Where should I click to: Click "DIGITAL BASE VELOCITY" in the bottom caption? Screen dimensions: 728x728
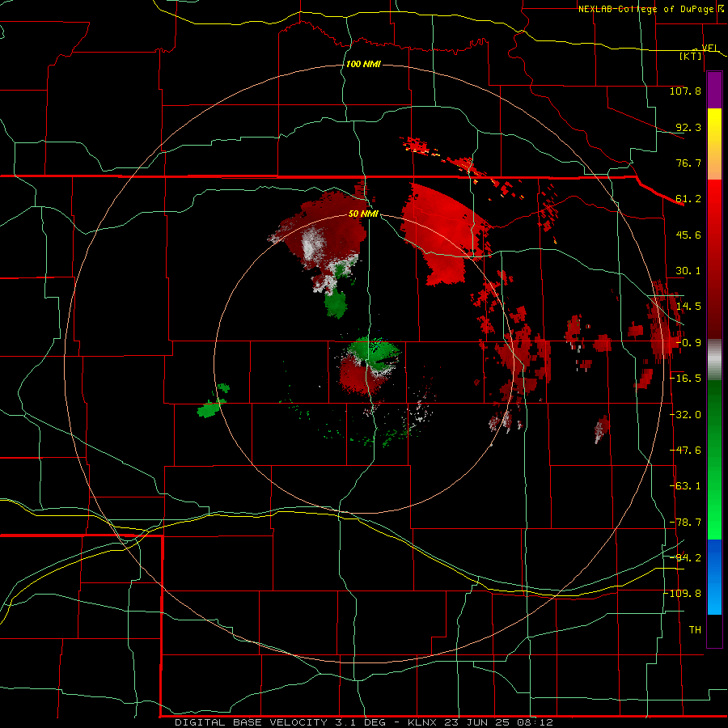[252, 722]
